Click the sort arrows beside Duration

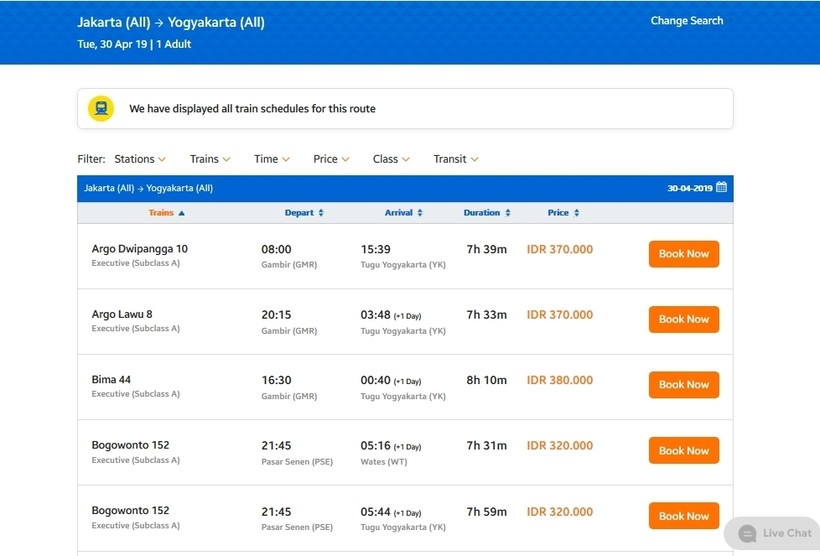point(508,213)
